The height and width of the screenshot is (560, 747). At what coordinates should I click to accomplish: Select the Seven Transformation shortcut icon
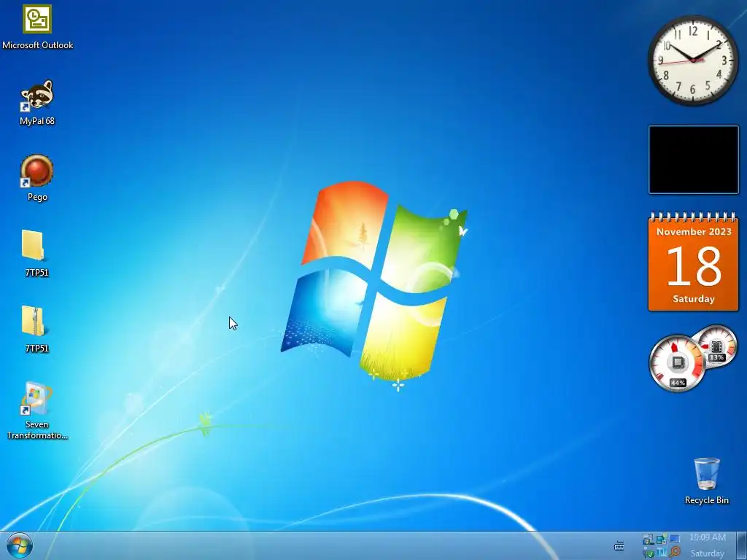36,398
